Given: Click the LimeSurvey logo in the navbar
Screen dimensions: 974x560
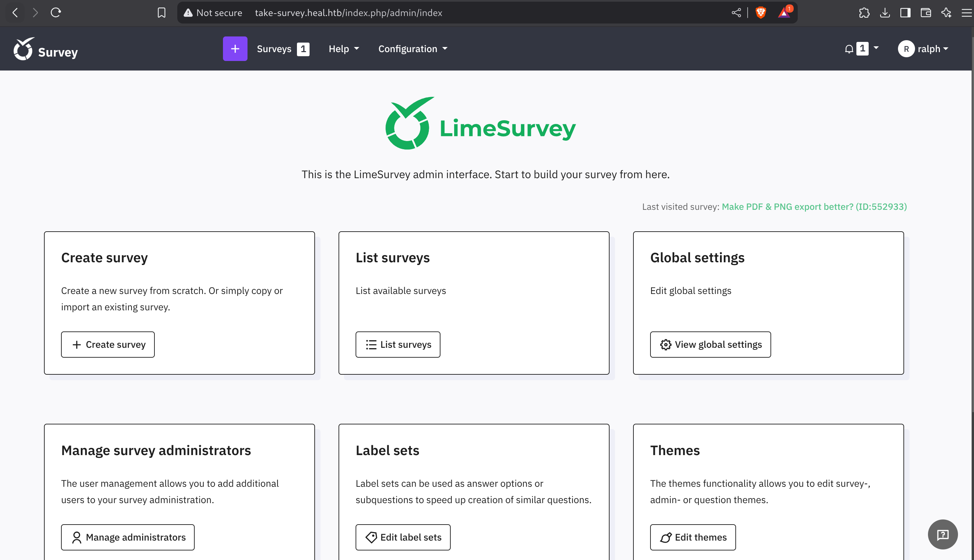Looking at the screenshot, I should 45,49.
